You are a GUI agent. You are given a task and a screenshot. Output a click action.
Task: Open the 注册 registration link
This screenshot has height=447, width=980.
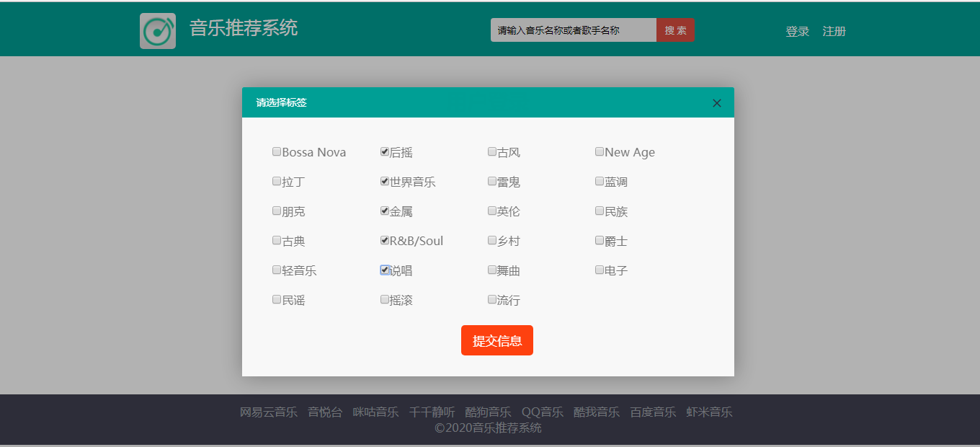click(x=833, y=32)
